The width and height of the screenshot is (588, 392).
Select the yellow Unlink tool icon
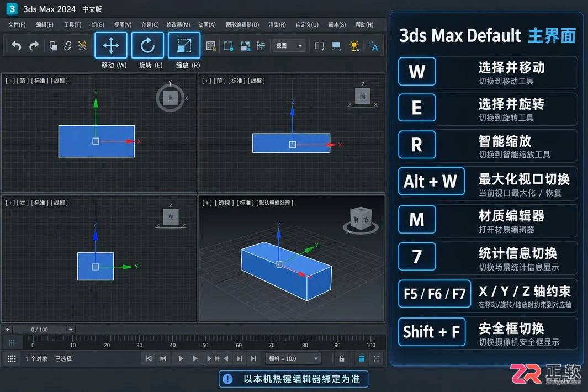[82, 46]
